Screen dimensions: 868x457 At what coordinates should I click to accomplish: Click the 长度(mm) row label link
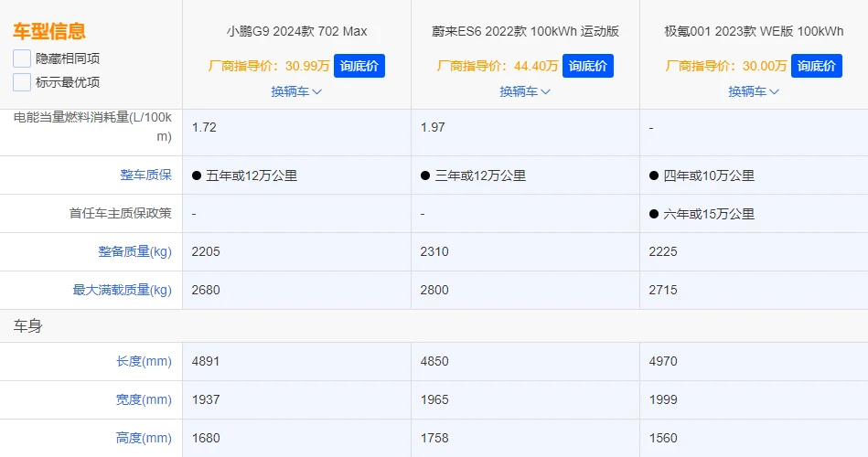(144, 361)
